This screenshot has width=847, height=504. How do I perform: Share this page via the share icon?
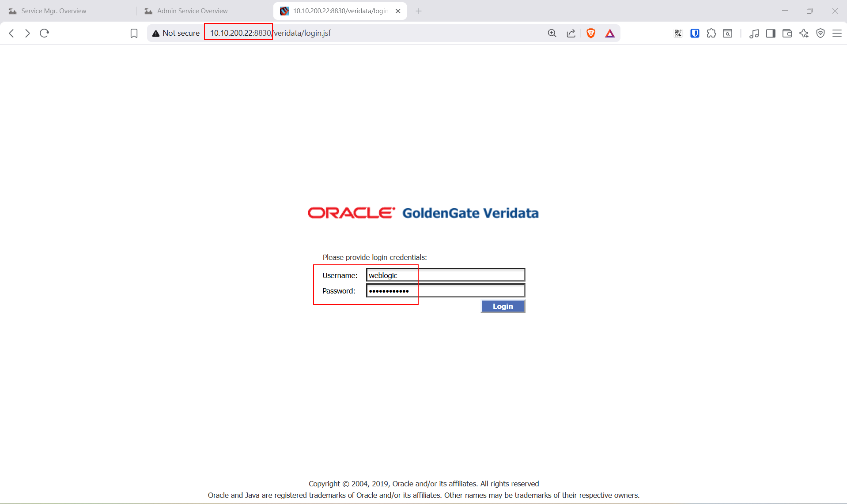[x=571, y=33]
